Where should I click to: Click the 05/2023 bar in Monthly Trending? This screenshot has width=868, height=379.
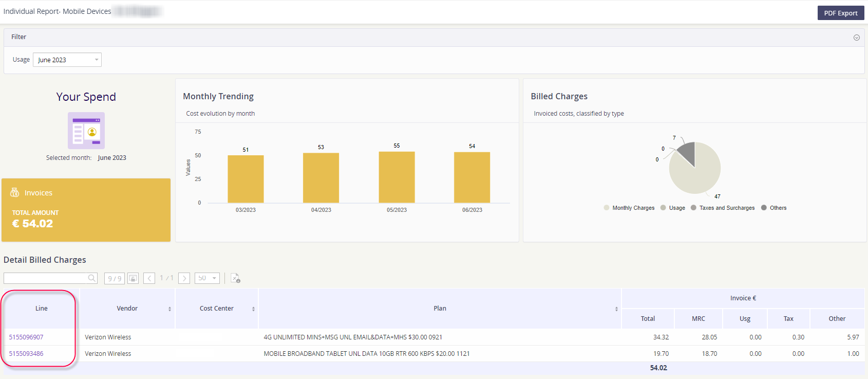click(x=397, y=177)
